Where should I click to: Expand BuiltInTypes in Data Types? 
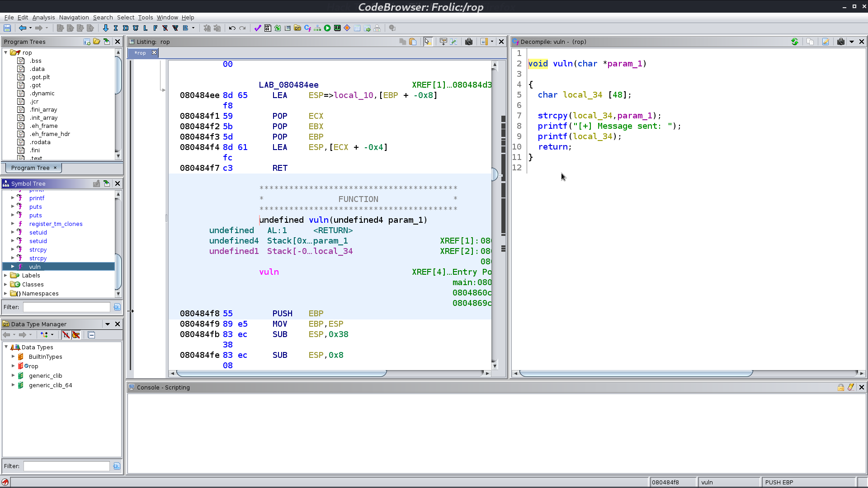coord(13,357)
